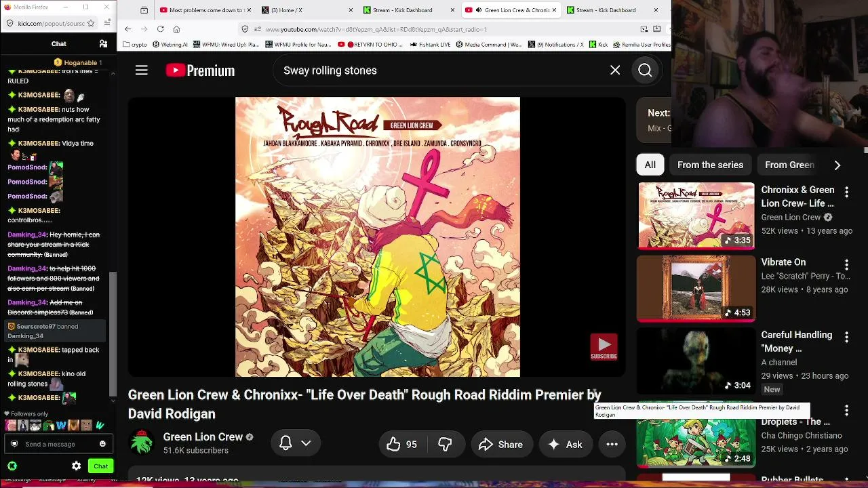Image resolution: width=868 pixels, height=488 pixels.
Task: Open the Green Lion Crew channel name
Action: click(203, 437)
